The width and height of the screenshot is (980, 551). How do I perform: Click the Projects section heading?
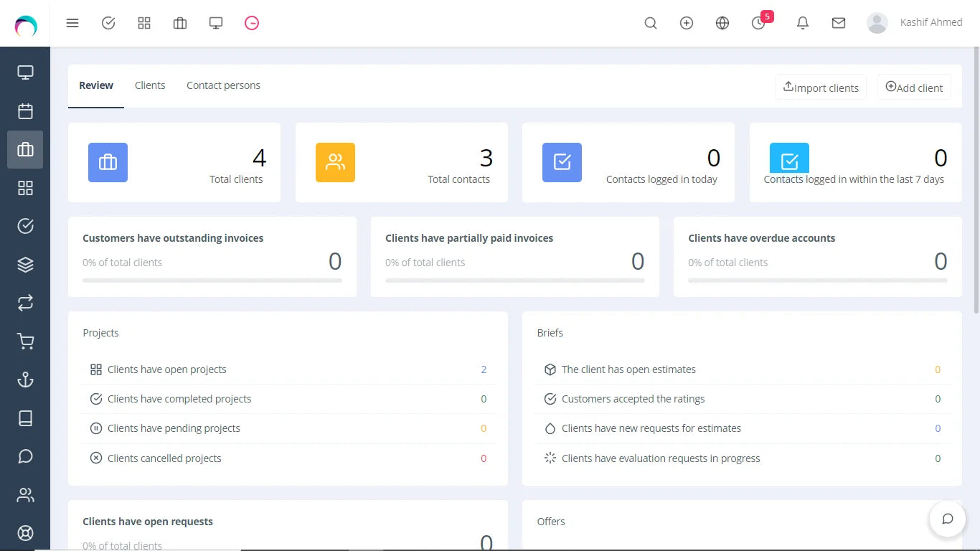pyautogui.click(x=100, y=333)
